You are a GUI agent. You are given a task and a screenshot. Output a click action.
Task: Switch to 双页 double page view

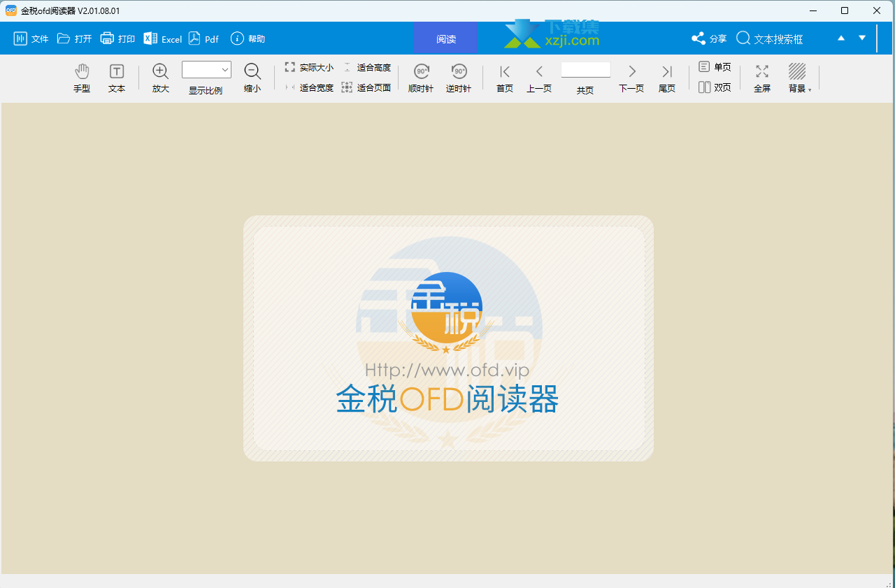(715, 87)
